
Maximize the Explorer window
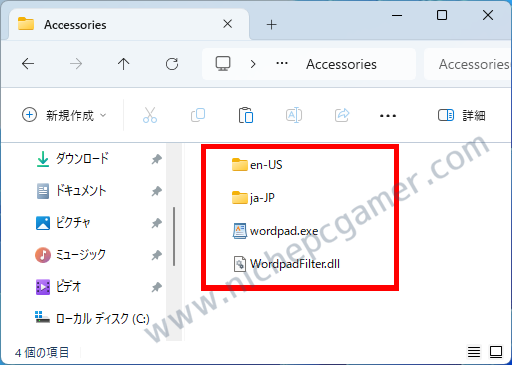(442, 15)
